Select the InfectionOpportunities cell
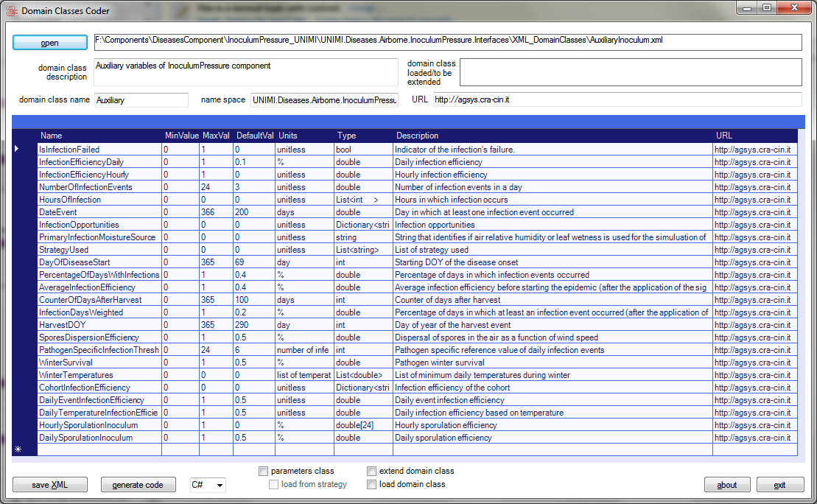817x504 pixels. click(x=99, y=225)
